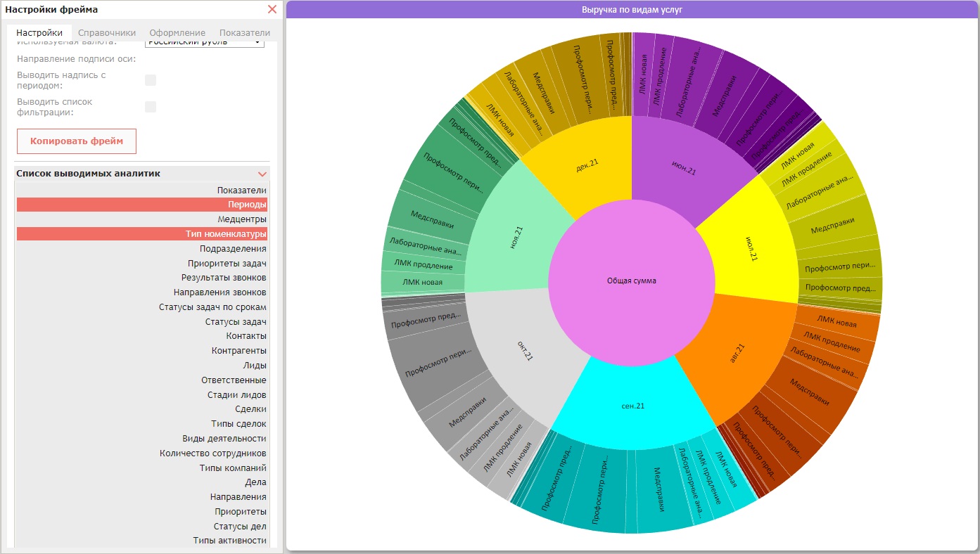The image size is (980, 554).
Task: Pick Типы компаний list row
Action: (x=142, y=468)
